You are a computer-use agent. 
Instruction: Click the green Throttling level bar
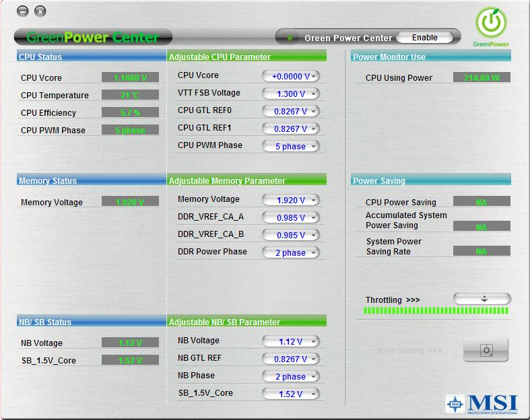pos(436,311)
